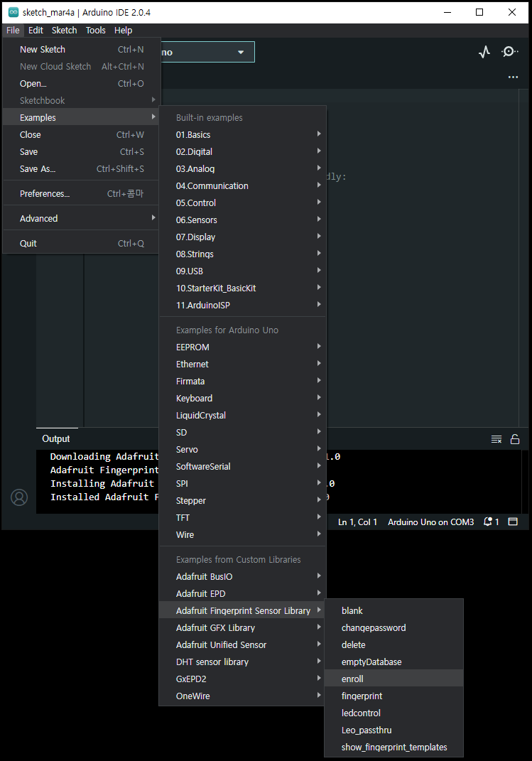Expand SPI examples submenu

(242, 483)
